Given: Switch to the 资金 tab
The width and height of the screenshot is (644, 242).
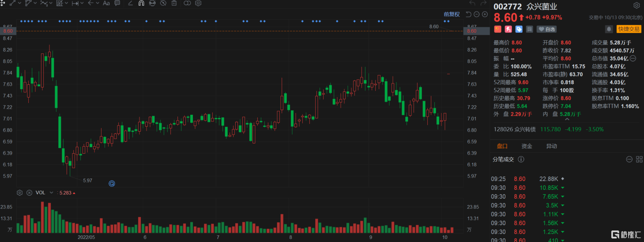Looking at the screenshot, I should tap(527, 146).
